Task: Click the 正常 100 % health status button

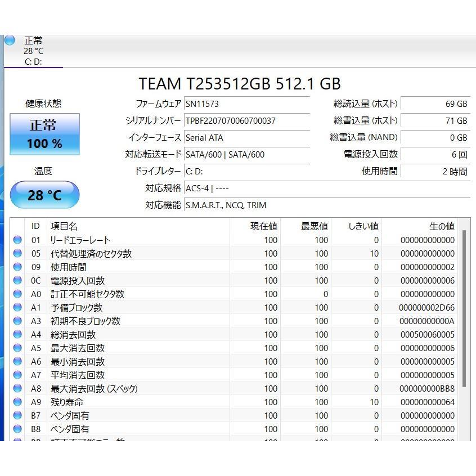Action: [x=44, y=134]
